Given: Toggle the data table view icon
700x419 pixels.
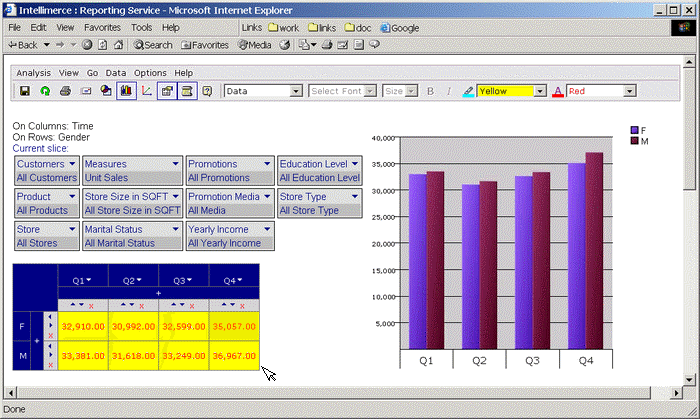Looking at the screenshot, I should click(187, 91).
